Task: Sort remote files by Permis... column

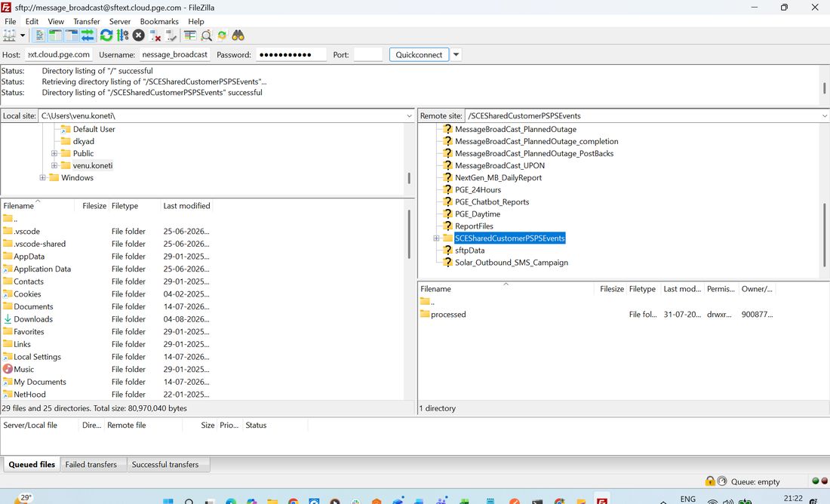Action: (721, 288)
